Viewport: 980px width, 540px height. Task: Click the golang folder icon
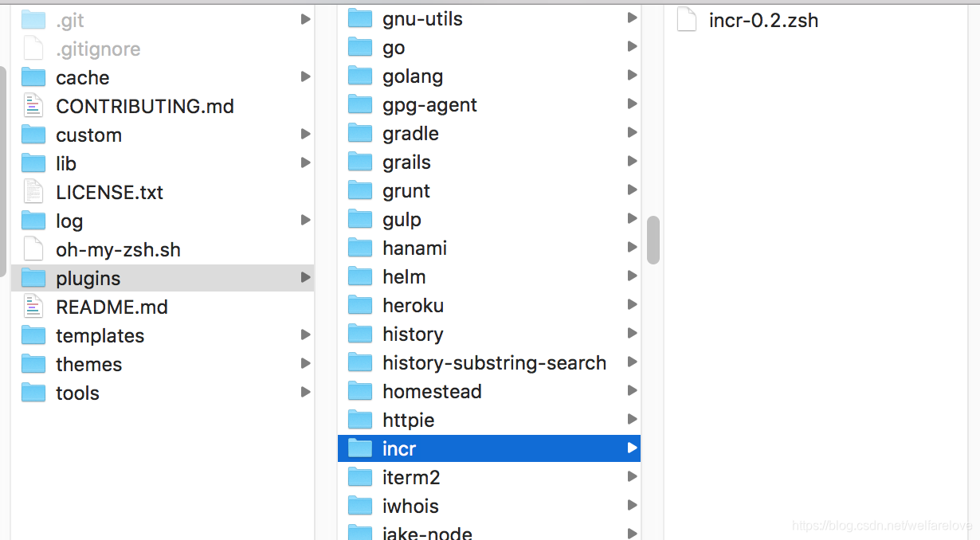pyautogui.click(x=361, y=76)
